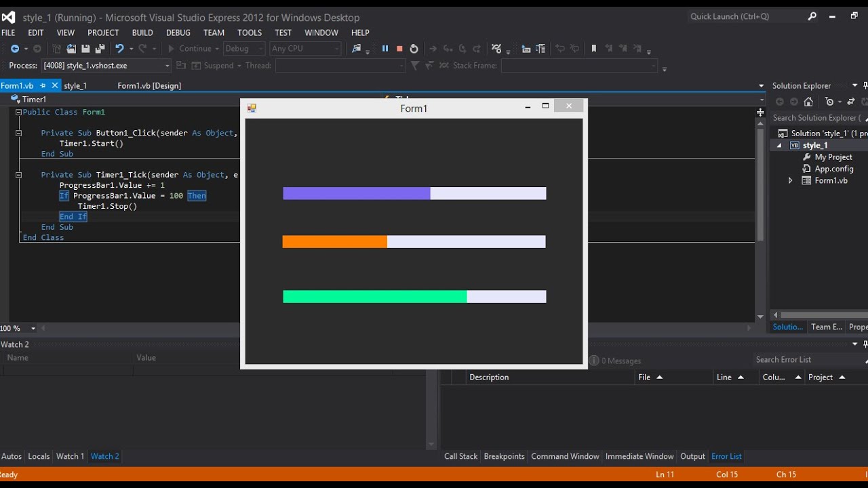868x488 pixels.
Task: Expand the Form1.vb node in Solution Explorer
Action: pyautogui.click(x=790, y=181)
